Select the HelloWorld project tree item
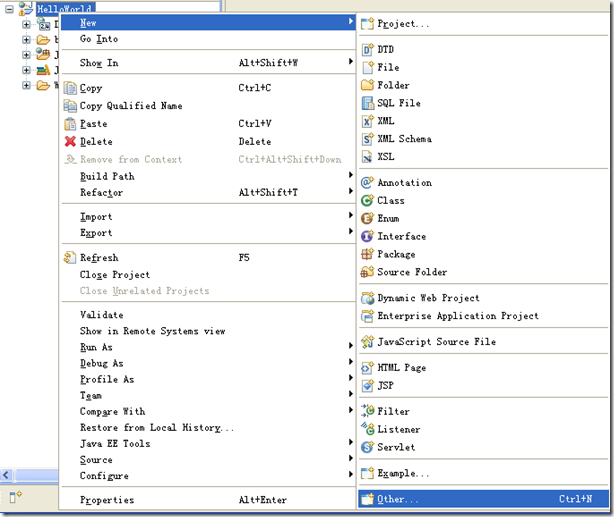The width and height of the screenshot is (614, 517). [x=65, y=8]
